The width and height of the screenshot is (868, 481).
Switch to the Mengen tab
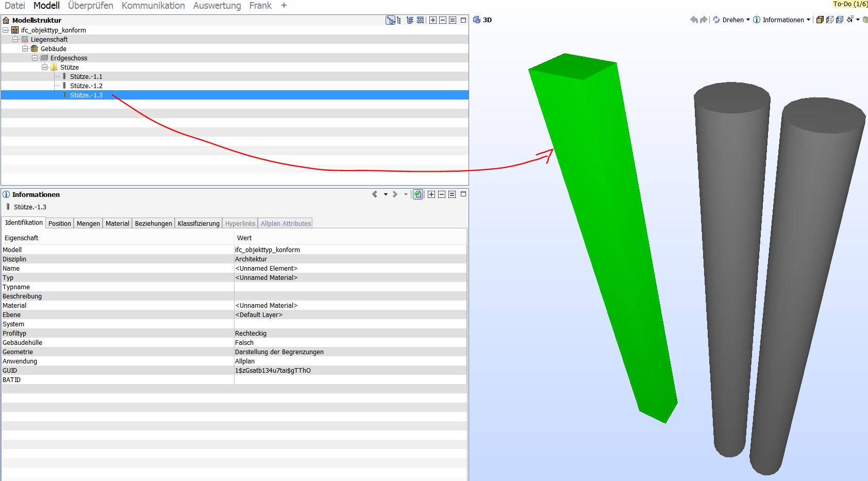pyautogui.click(x=88, y=224)
